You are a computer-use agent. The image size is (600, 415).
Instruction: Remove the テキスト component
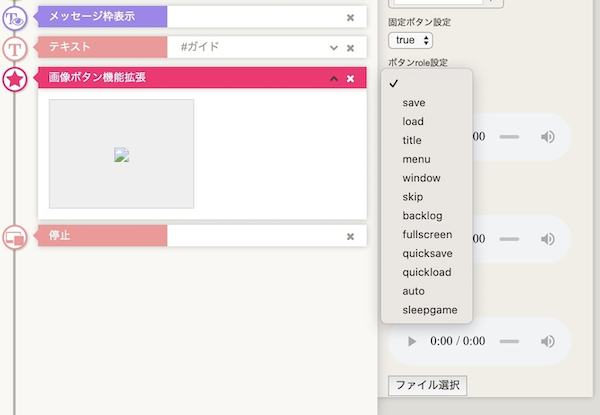(350, 48)
